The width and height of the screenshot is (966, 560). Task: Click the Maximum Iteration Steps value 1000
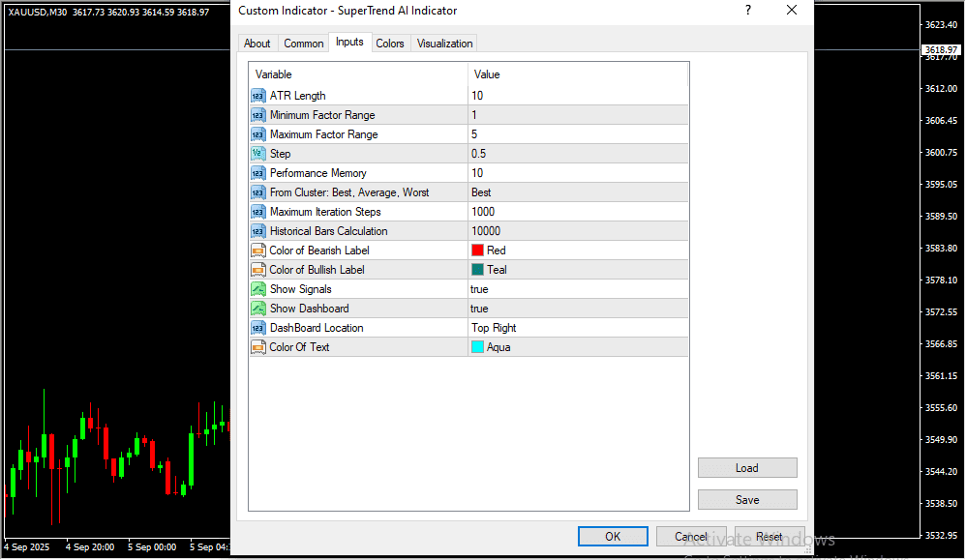[x=485, y=212]
